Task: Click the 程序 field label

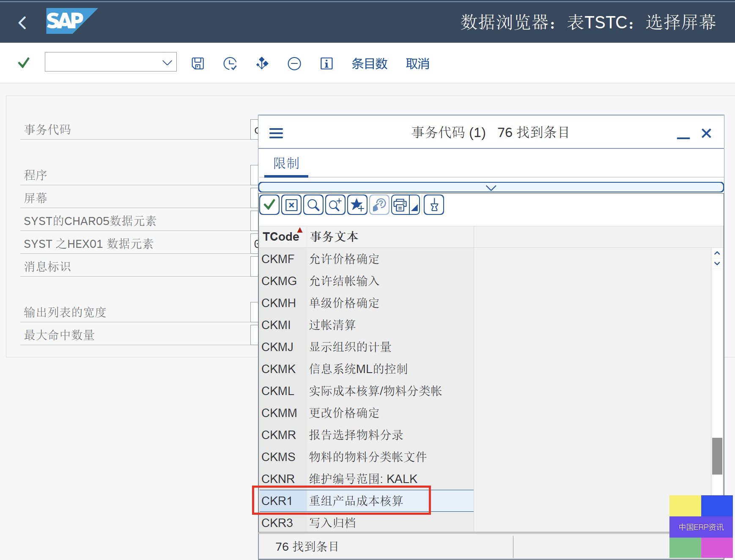Action: point(36,175)
